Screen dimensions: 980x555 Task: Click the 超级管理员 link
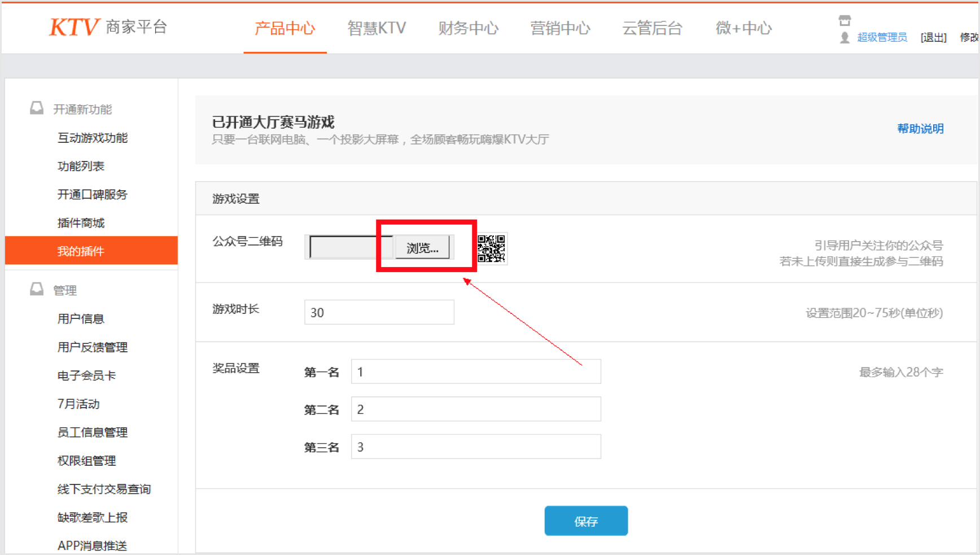[x=882, y=37]
